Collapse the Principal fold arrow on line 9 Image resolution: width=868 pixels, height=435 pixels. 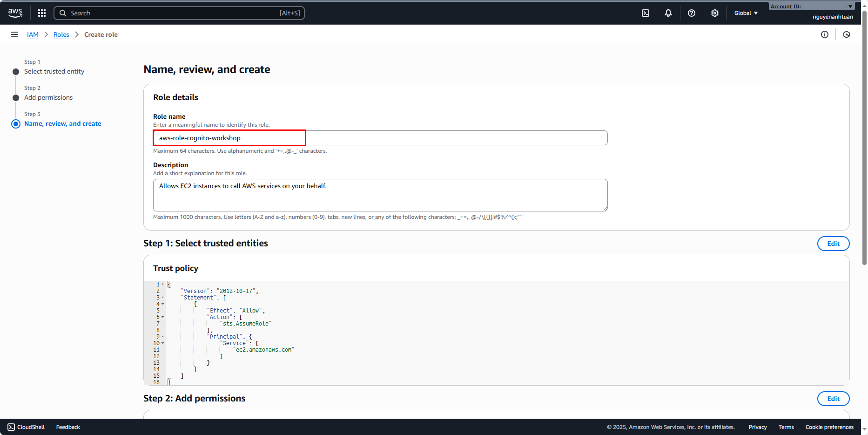(162, 337)
